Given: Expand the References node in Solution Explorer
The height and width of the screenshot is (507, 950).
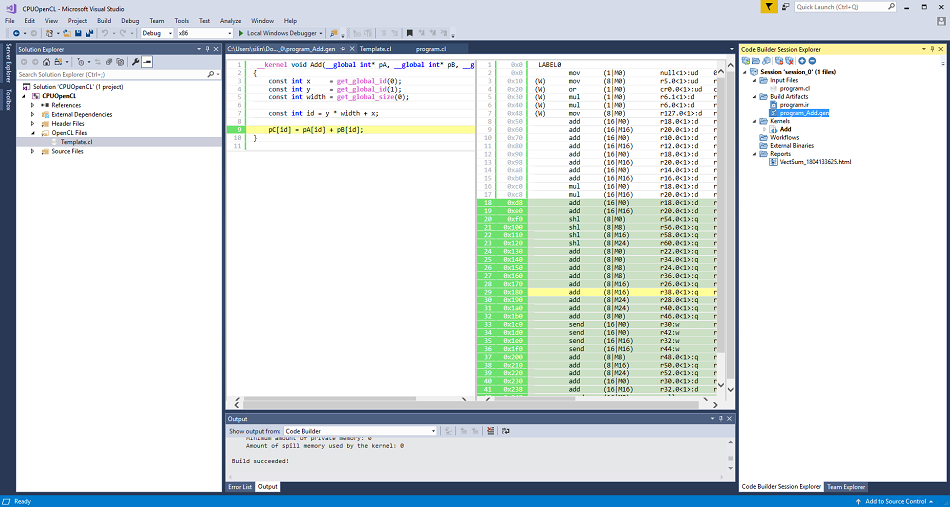Looking at the screenshot, I should (33, 105).
